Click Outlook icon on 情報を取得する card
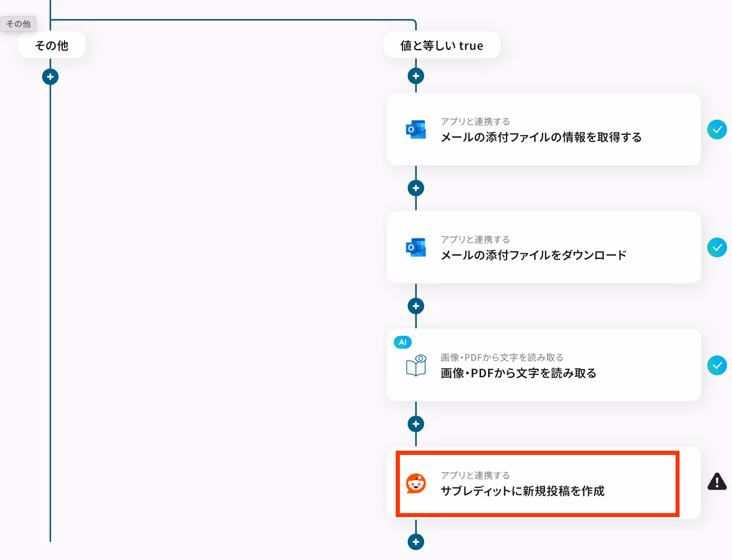The image size is (732, 560). [x=416, y=130]
